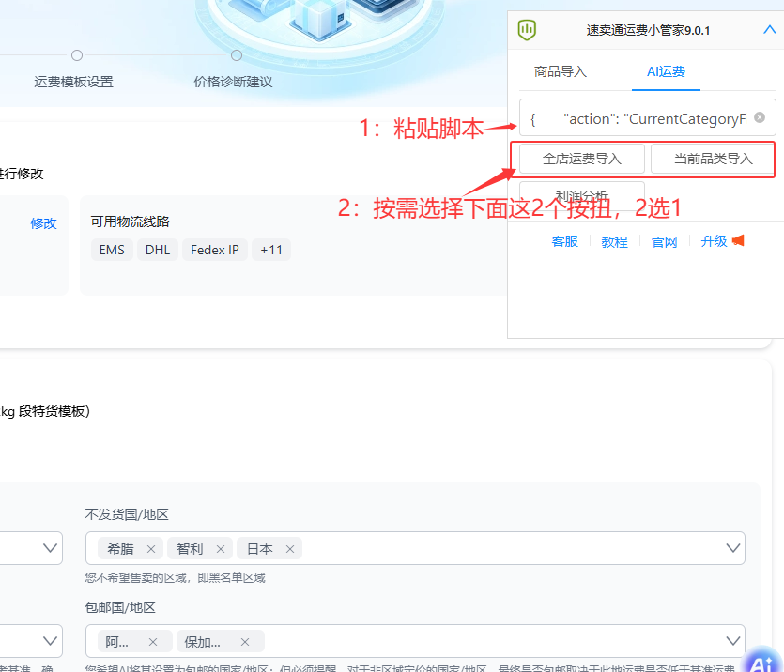Viewport: 784px width, 672px height.
Task: Remove the 智利 tag from non-shipping countries
Action: [221, 549]
